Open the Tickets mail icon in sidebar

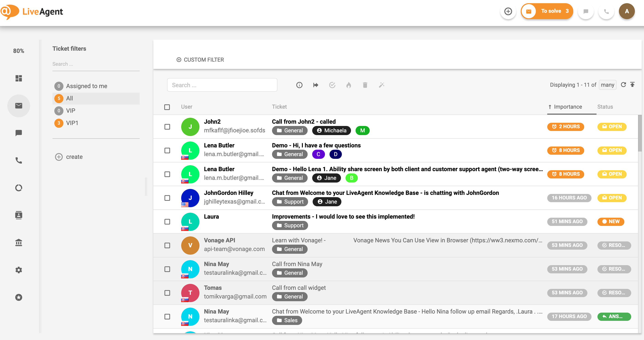(19, 106)
